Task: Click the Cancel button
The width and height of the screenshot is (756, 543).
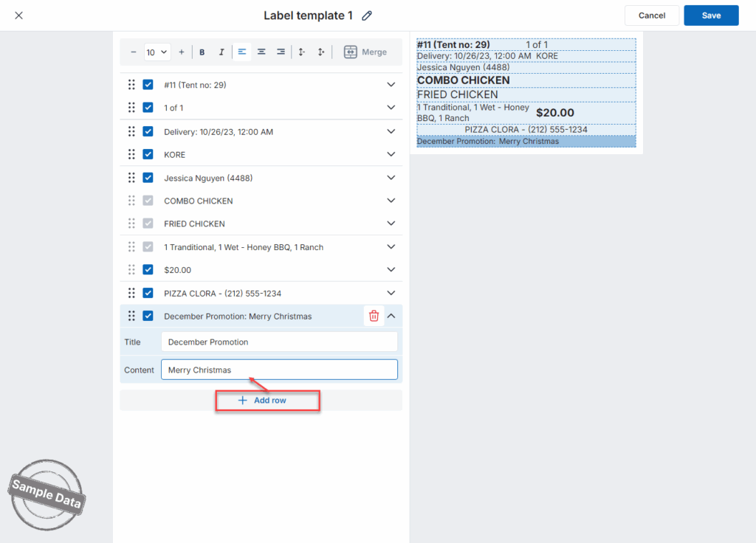Action: tap(652, 15)
